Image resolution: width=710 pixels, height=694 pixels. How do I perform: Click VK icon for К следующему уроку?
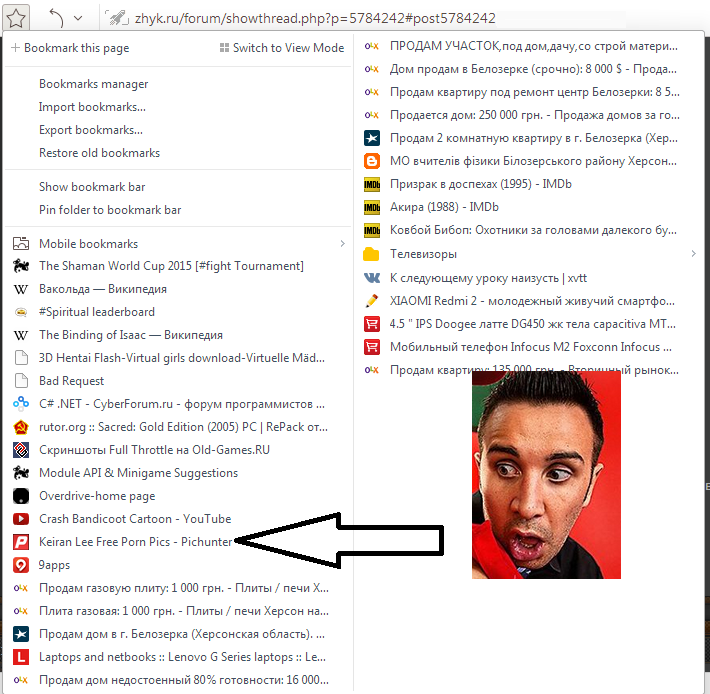click(372, 277)
